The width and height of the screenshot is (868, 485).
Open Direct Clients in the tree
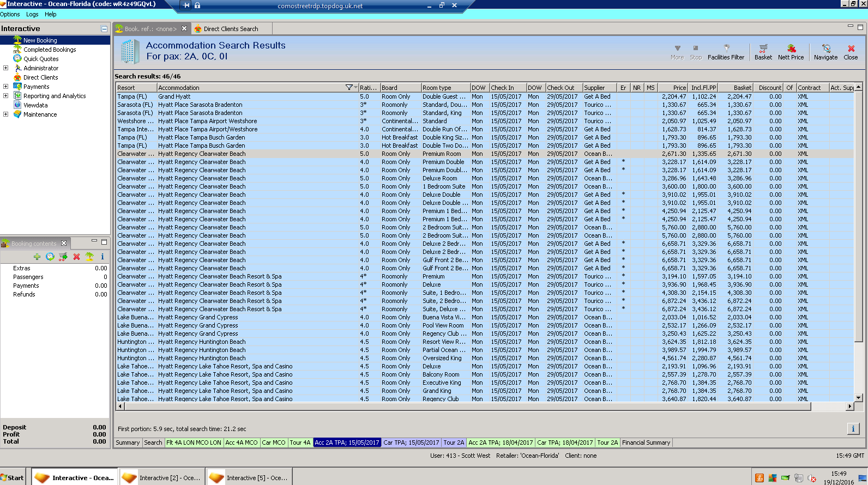(40, 77)
